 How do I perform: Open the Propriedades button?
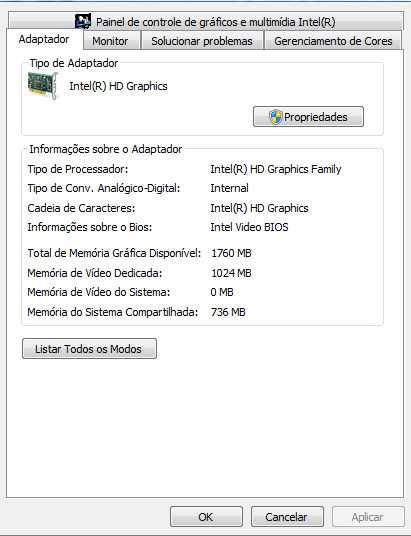308,117
